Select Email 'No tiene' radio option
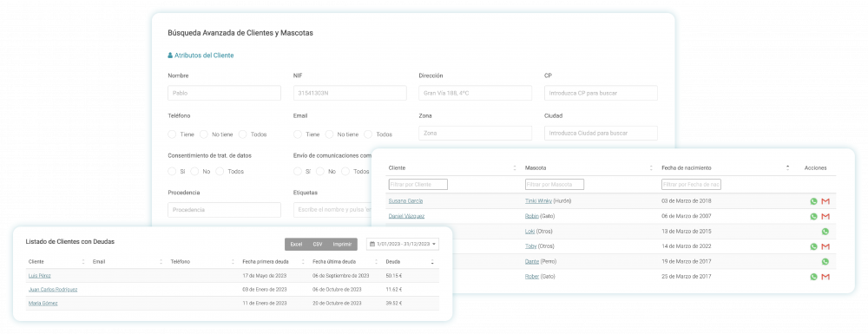This screenshot has width=868, height=334. point(329,134)
